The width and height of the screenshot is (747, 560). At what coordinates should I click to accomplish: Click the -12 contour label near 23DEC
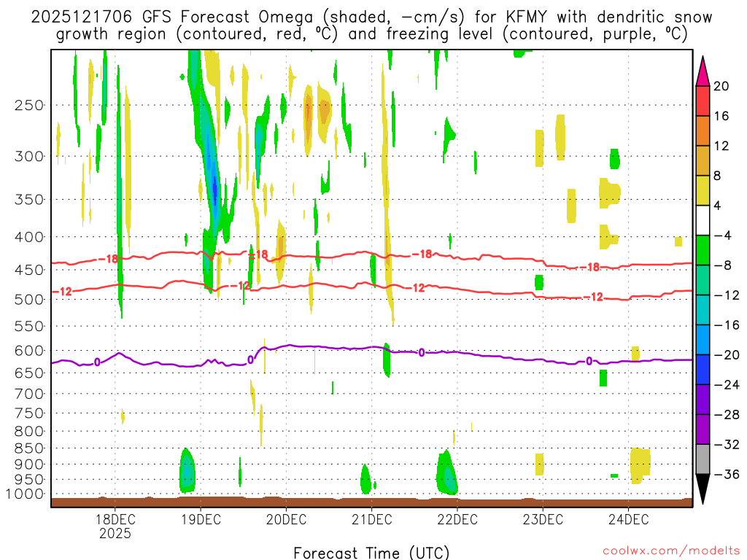point(593,297)
